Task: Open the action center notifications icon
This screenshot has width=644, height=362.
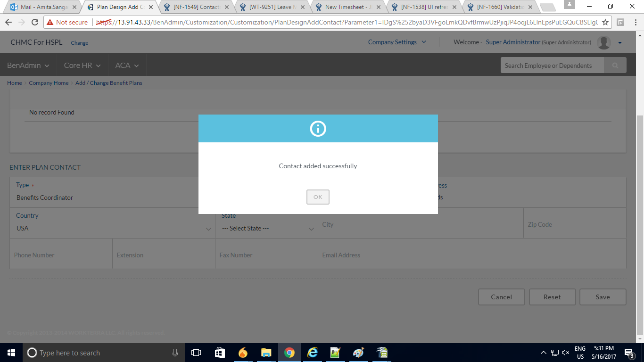Action: 629,353
